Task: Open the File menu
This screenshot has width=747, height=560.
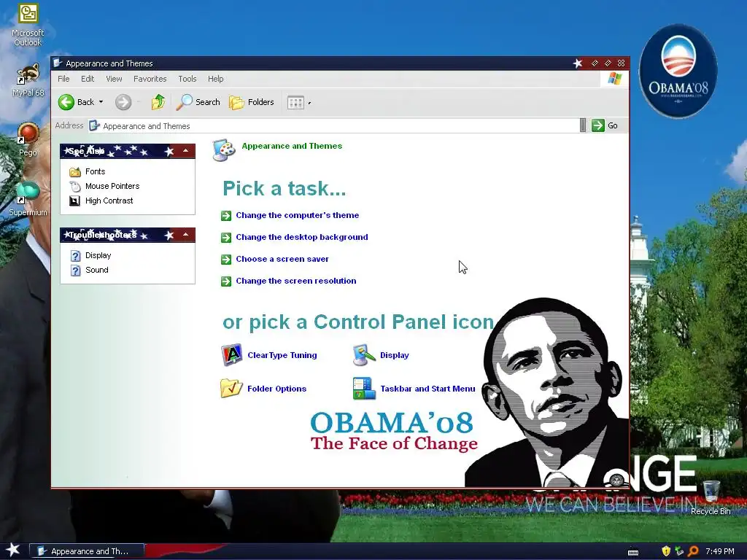Action: (63, 79)
